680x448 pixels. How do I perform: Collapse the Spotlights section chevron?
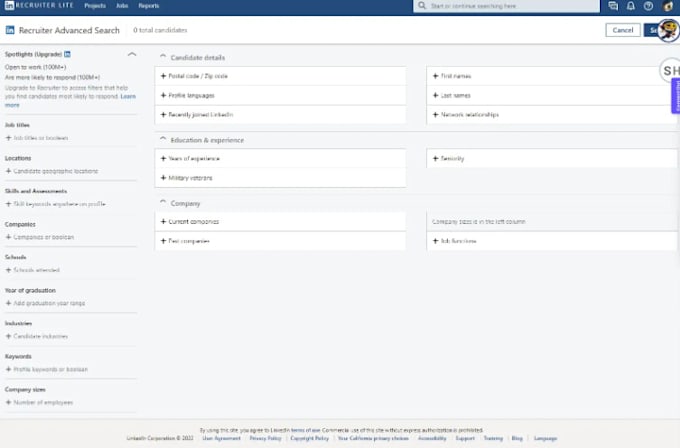[x=132, y=54]
